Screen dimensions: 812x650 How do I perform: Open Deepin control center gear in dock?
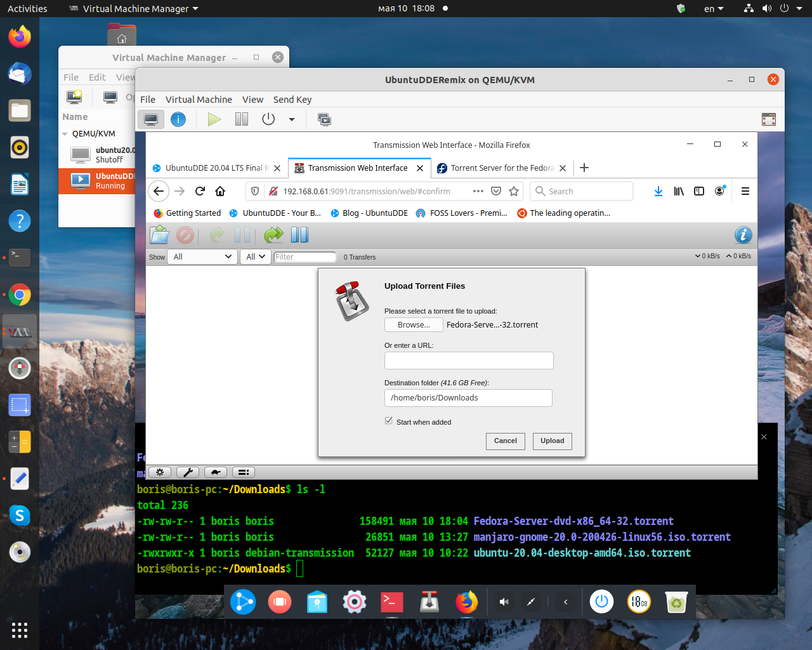tap(355, 601)
